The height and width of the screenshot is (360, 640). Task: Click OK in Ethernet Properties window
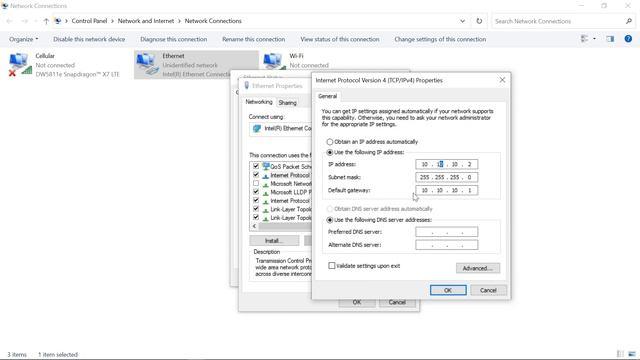pos(357,302)
